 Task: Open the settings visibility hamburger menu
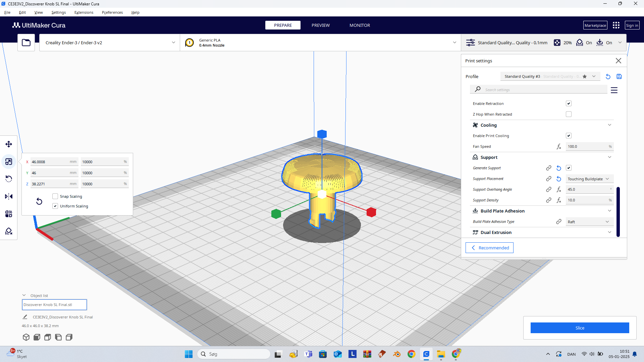tap(614, 90)
